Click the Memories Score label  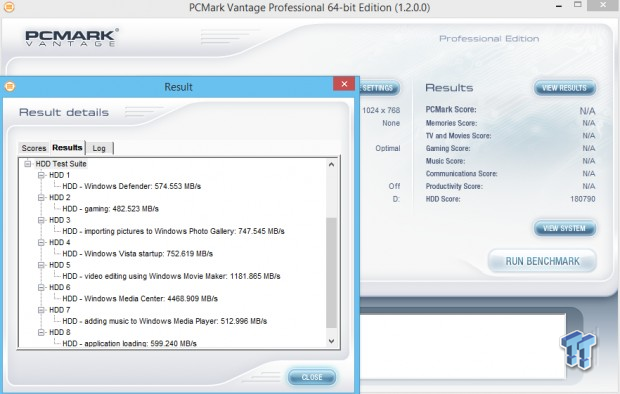pyautogui.click(x=451, y=123)
